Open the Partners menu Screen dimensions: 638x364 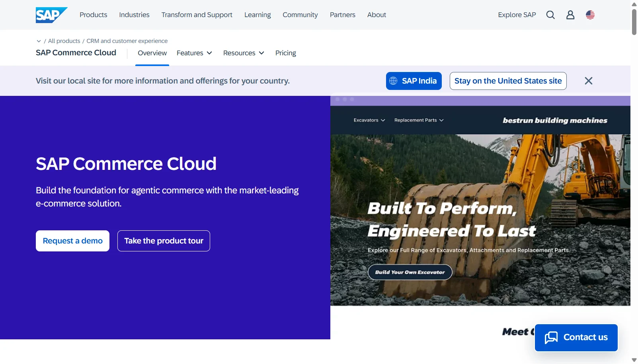tap(342, 15)
